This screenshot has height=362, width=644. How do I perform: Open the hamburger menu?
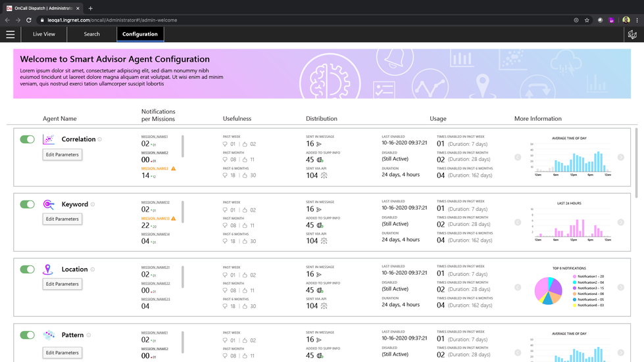pyautogui.click(x=11, y=34)
